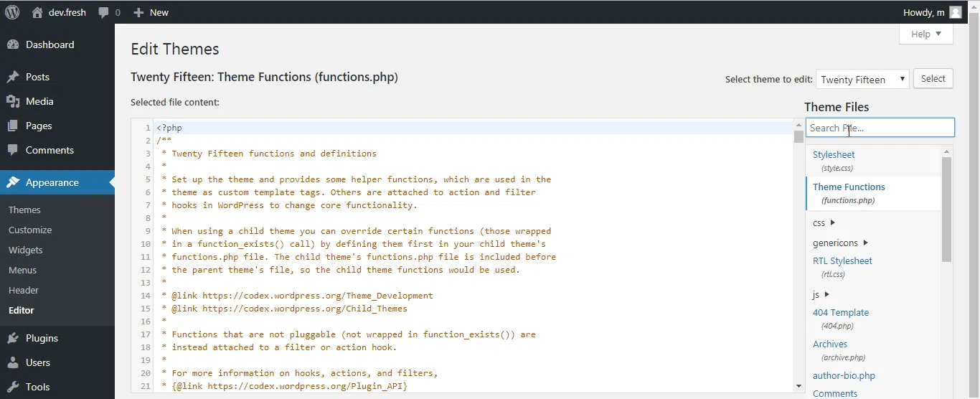Click the Dashboard gauge icon
This screenshot has height=399, width=980.
13,44
